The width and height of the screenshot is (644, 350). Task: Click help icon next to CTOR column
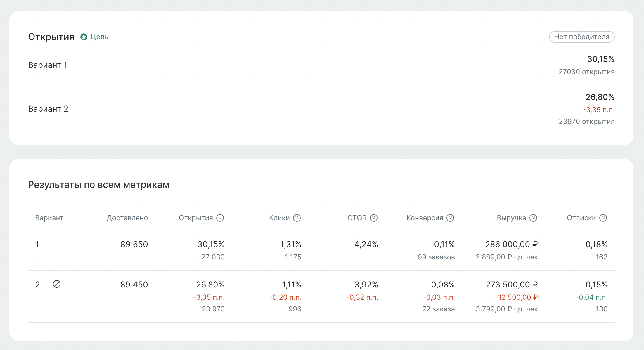coord(374,218)
